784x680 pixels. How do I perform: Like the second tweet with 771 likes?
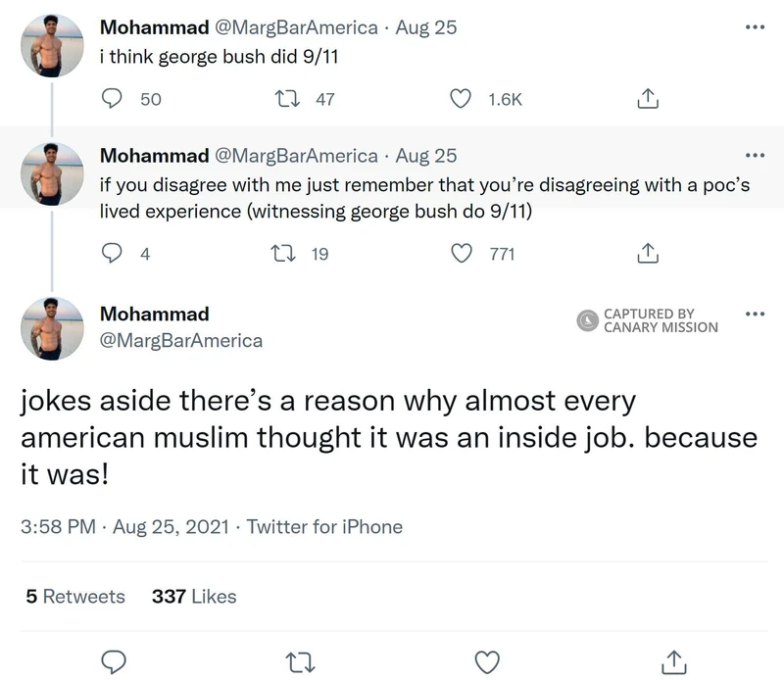(x=461, y=254)
